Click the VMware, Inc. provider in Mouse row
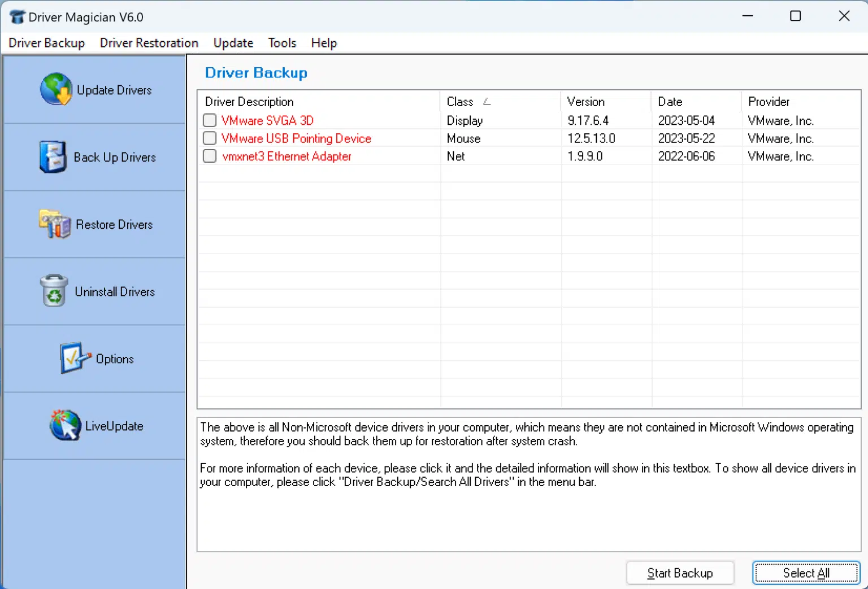 780,138
